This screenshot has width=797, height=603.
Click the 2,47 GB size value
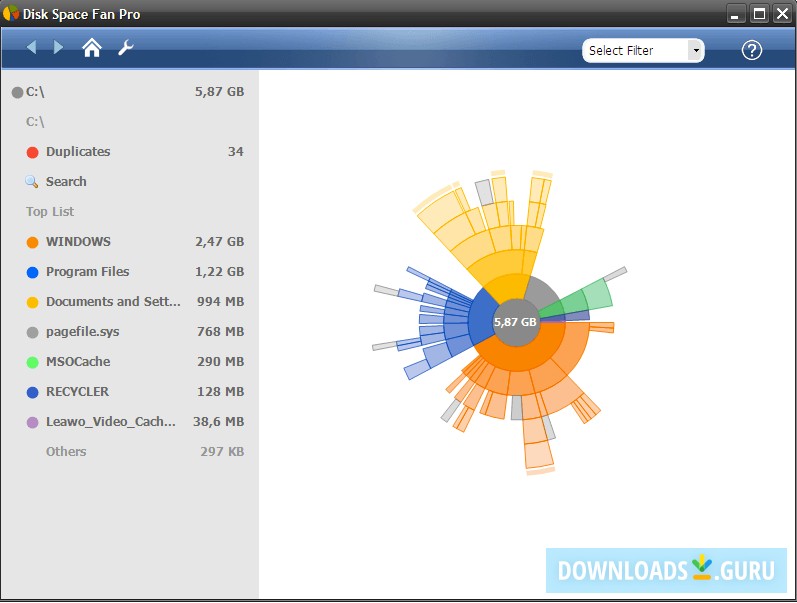[220, 242]
